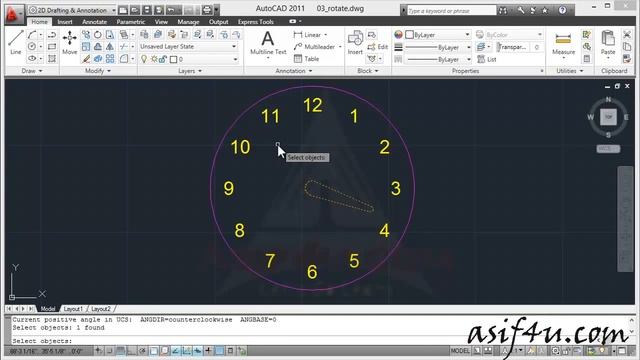Image resolution: width=640 pixels, height=360 pixels.
Task: Click the Measure utility
Action: 563,43
